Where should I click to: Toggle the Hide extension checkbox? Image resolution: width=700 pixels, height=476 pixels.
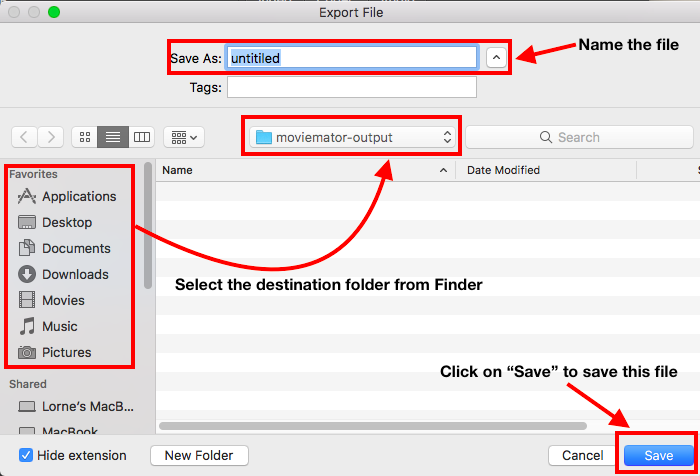point(26,455)
